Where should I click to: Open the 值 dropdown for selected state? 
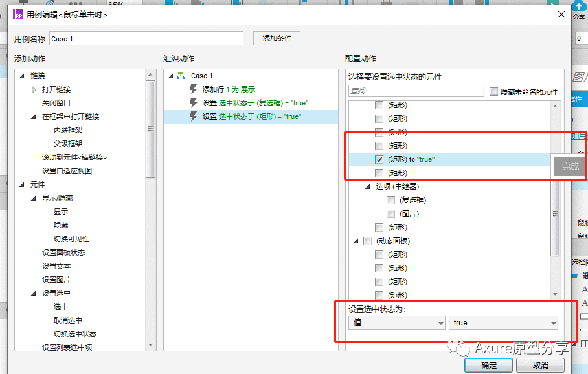click(x=397, y=323)
